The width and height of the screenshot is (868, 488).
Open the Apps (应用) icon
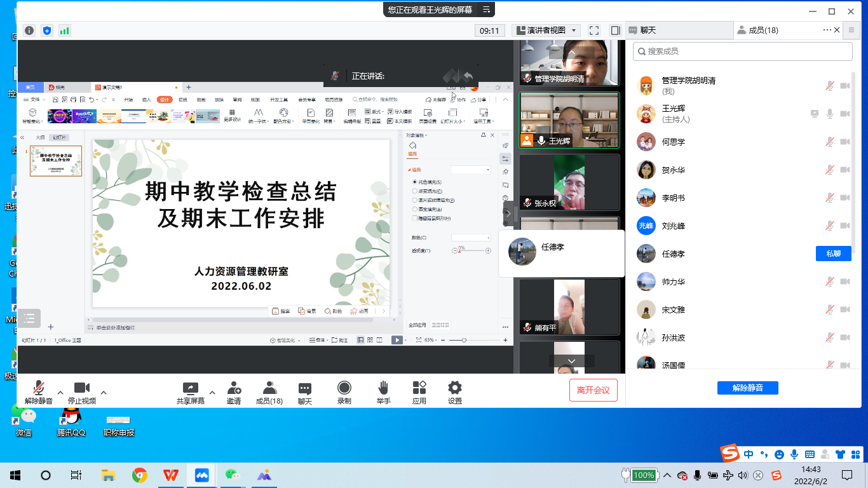click(419, 388)
